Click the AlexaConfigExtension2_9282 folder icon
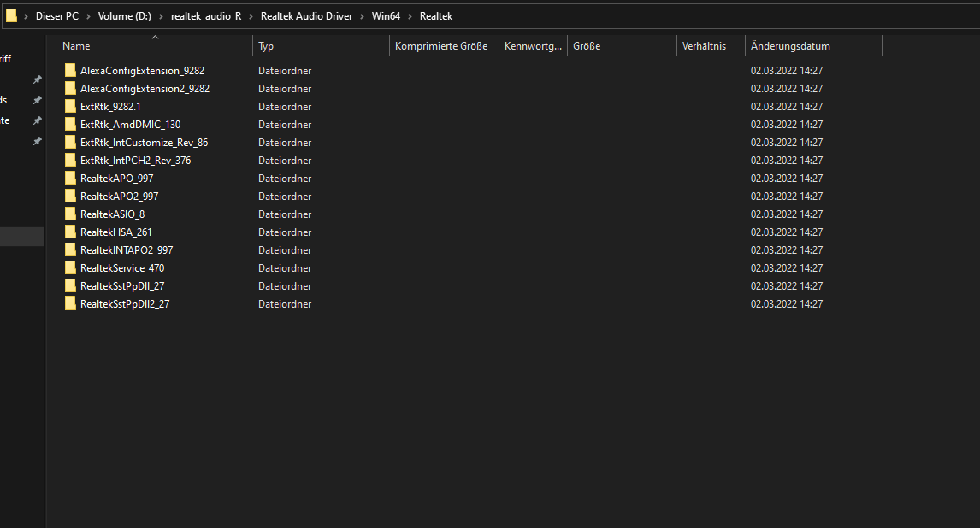This screenshot has height=528, width=980. pos(70,89)
